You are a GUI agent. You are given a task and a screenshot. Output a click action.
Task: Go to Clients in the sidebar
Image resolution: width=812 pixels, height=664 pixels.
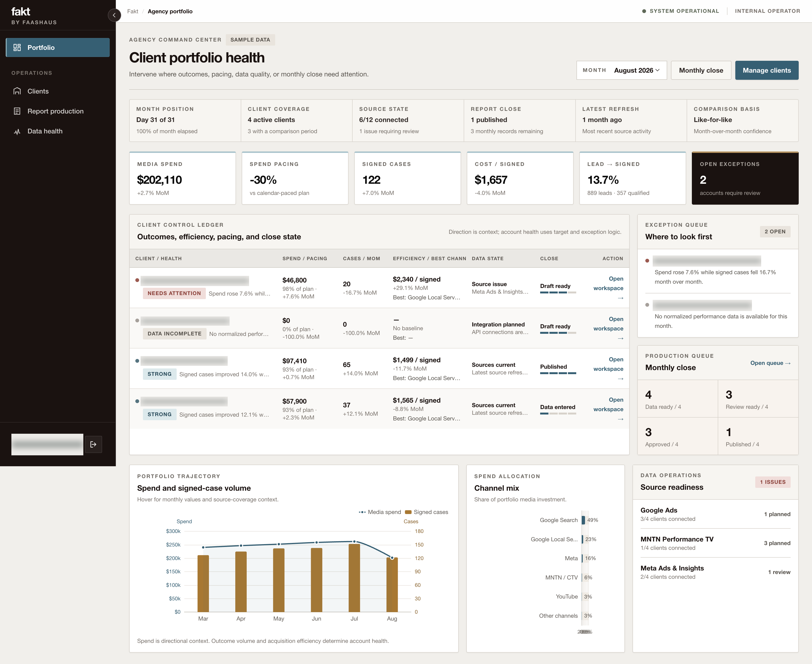[58, 91]
